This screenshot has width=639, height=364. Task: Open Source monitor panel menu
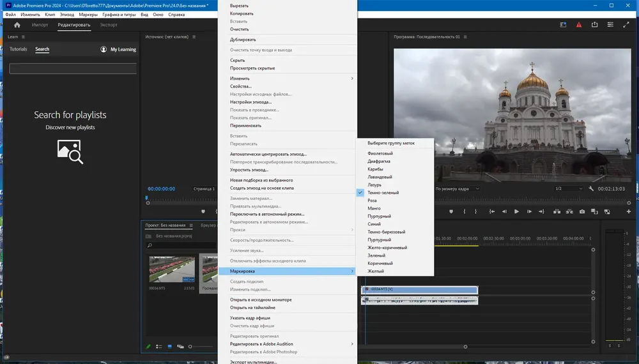(x=194, y=36)
